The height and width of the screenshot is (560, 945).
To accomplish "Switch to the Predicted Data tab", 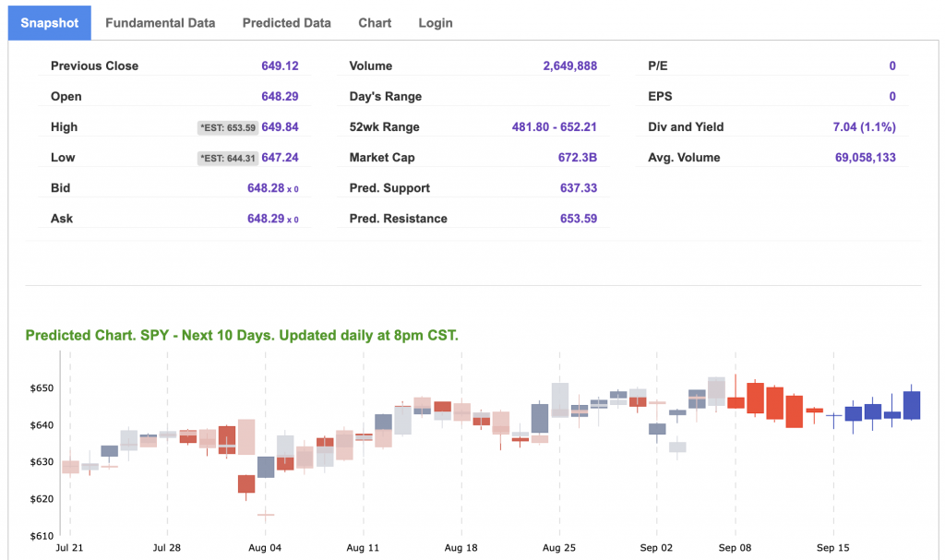I will point(287,23).
